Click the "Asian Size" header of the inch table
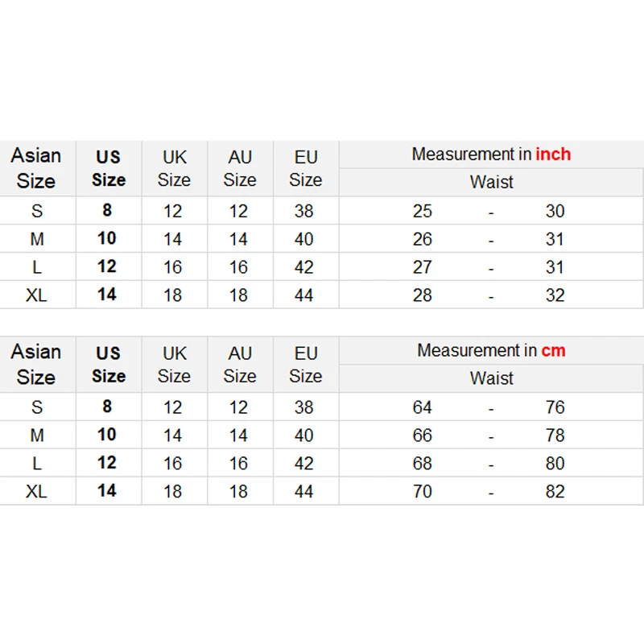 pyautogui.click(x=36, y=168)
